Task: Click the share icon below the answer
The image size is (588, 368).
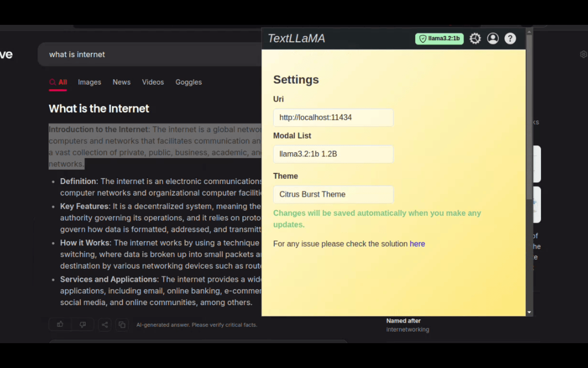Action: point(104,324)
